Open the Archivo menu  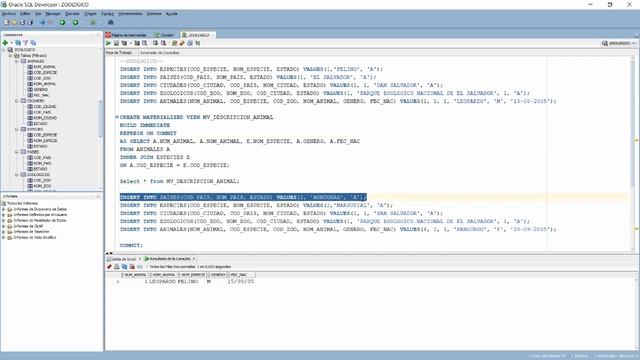9,13
